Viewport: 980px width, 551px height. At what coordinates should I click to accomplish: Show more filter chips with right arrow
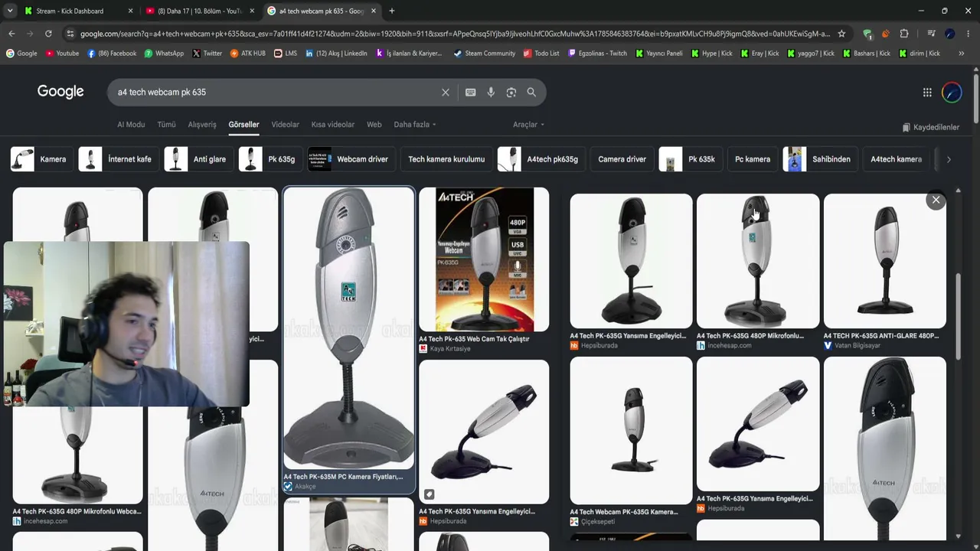click(x=949, y=159)
